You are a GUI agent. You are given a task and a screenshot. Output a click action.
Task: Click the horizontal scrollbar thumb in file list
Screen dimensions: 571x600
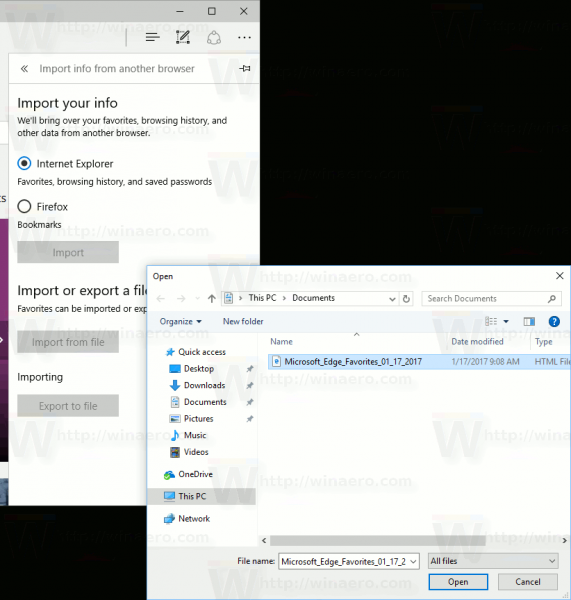click(378, 540)
